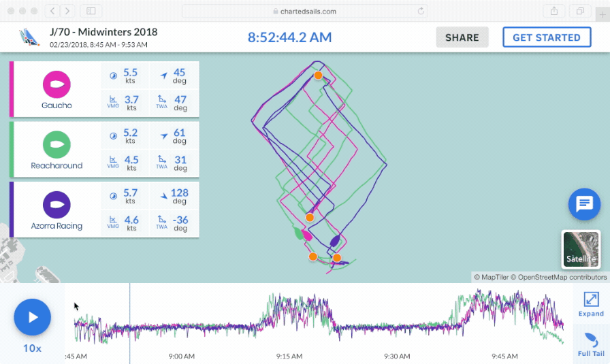Open Safari tab overview icon
Screen dimensions: 610x364
580,11
